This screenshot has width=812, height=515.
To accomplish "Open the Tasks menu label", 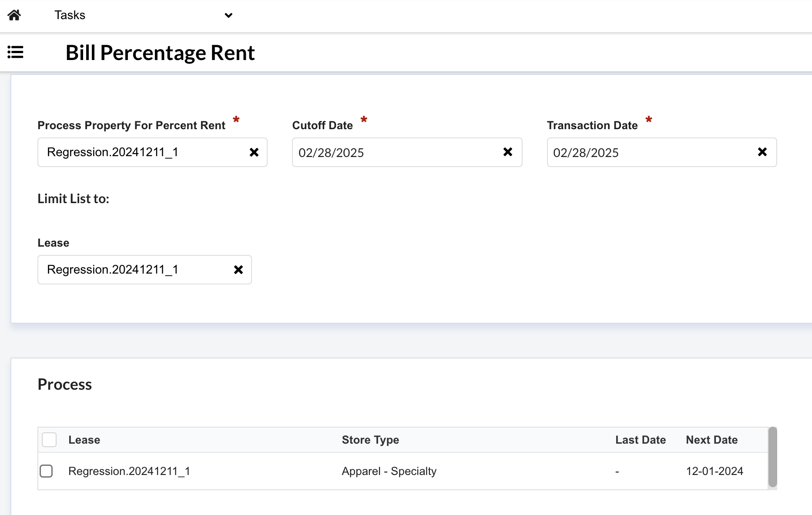I will [70, 15].
